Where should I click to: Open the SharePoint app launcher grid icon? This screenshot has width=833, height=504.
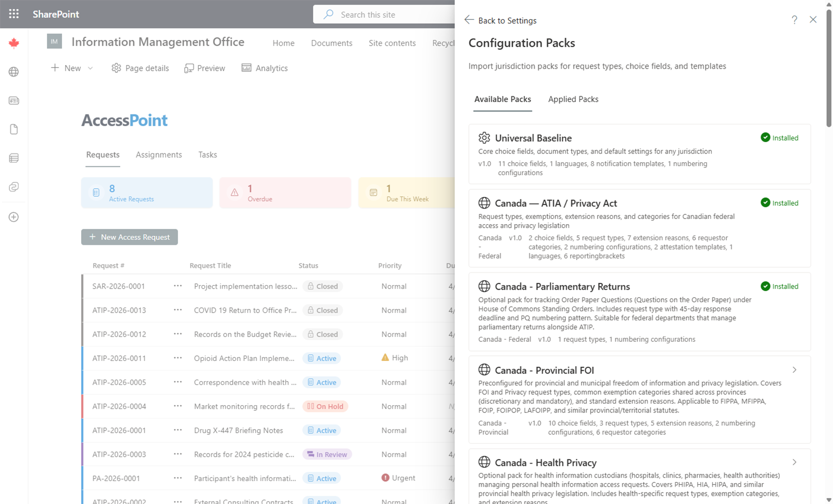click(x=14, y=14)
